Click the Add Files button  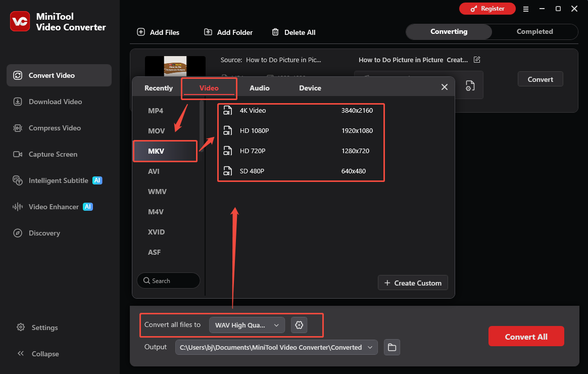pos(158,32)
